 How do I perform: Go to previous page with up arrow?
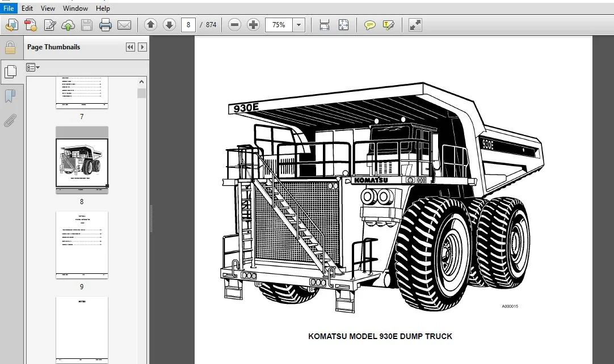(x=150, y=25)
